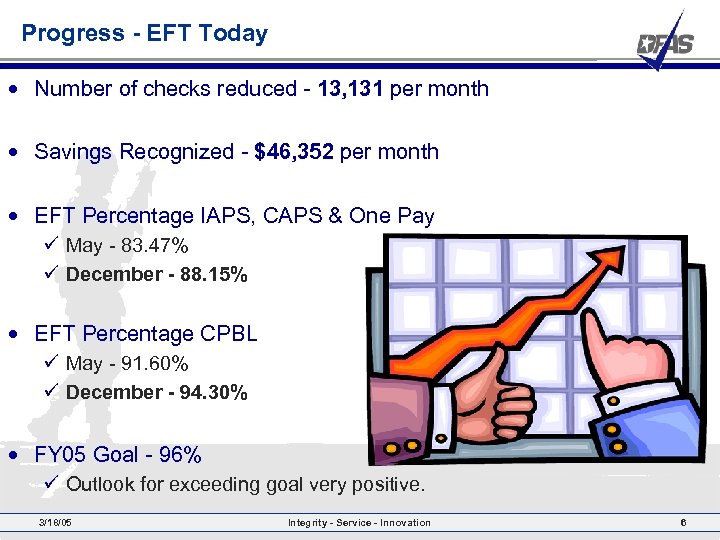This screenshot has width=720, height=540.
Task: Click the bold 13,131 figure
Action: pos(351,88)
